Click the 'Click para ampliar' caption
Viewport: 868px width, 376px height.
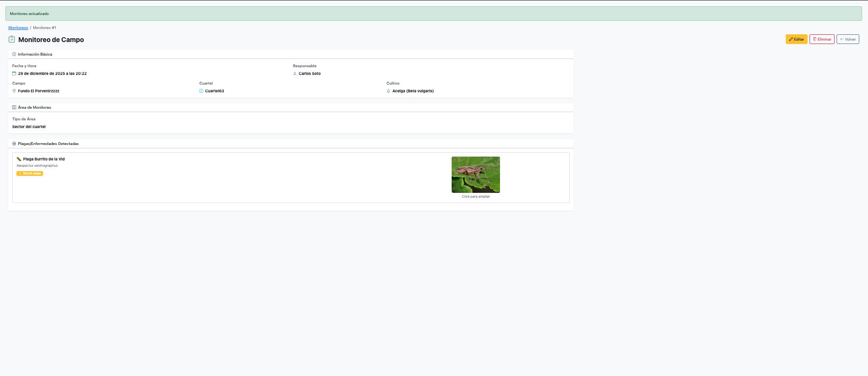(475, 197)
